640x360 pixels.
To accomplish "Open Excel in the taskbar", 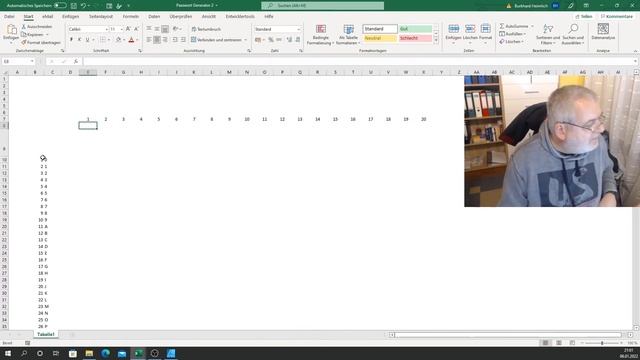I will (x=138, y=353).
